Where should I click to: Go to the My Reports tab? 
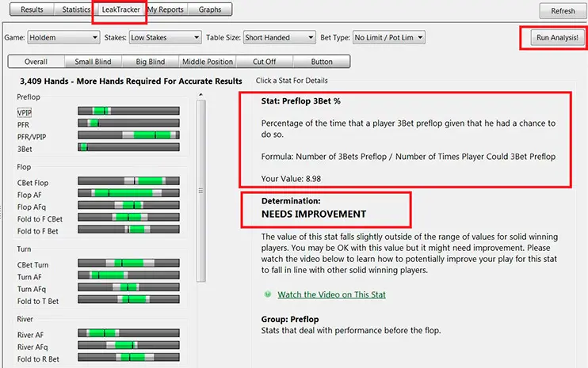165,10
